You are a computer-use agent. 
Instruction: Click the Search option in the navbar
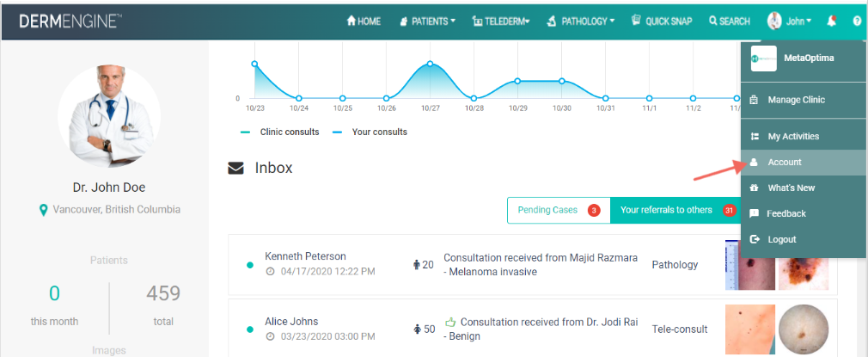click(730, 22)
